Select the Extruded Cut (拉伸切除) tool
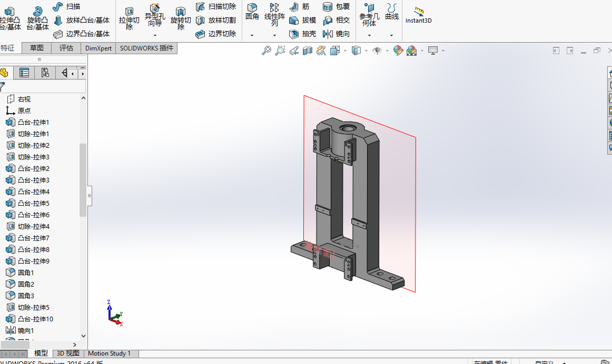This screenshot has width=612, height=364. [129, 18]
